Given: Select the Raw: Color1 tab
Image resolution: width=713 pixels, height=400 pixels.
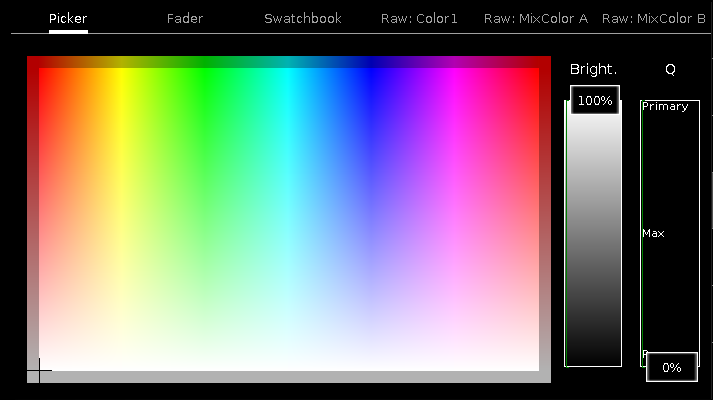Looking at the screenshot, I should click(419, 19).
